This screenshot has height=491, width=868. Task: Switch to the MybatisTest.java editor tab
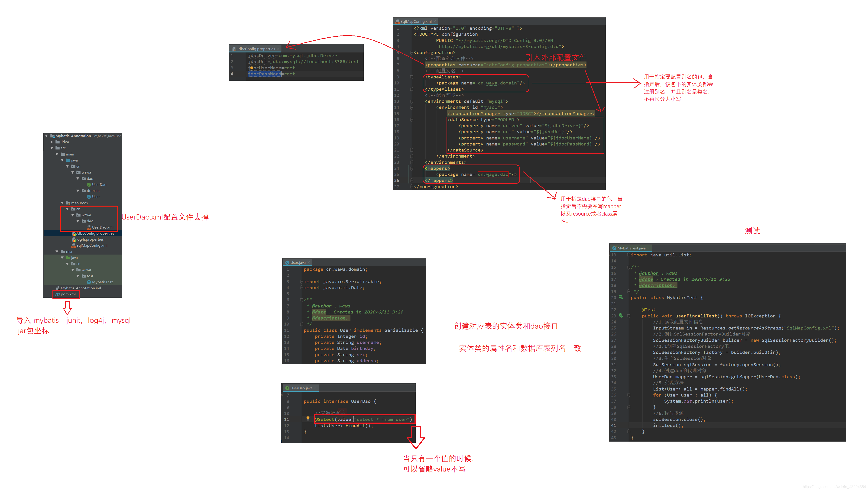(631, 248)
